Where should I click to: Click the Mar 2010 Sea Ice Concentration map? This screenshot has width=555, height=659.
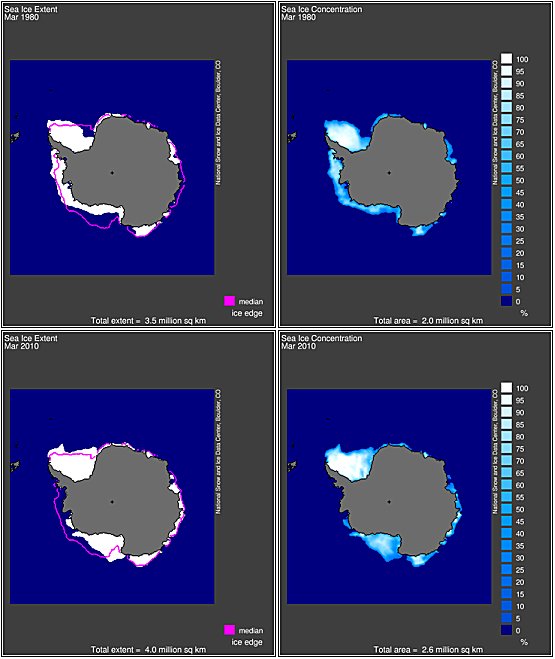(x=389, y=496)
